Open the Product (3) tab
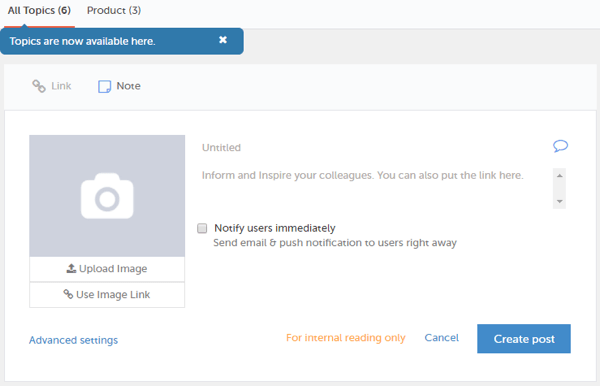Screen dimensions: 600x386 pos(114,11)
